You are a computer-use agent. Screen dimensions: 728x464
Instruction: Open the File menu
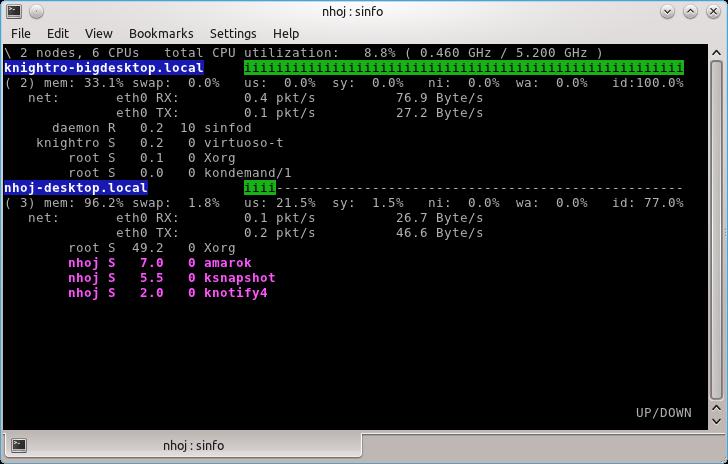pos(20,33)
